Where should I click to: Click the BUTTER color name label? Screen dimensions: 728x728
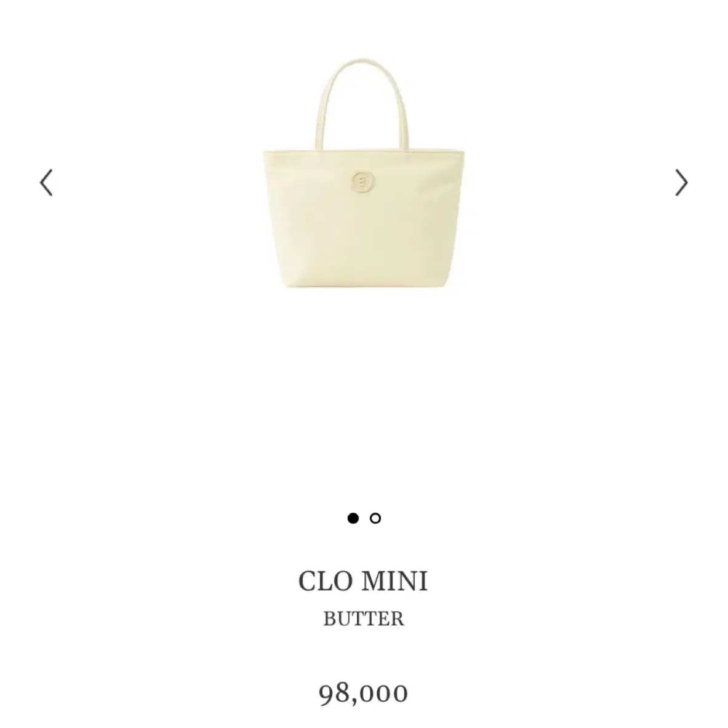coord(364,619)
